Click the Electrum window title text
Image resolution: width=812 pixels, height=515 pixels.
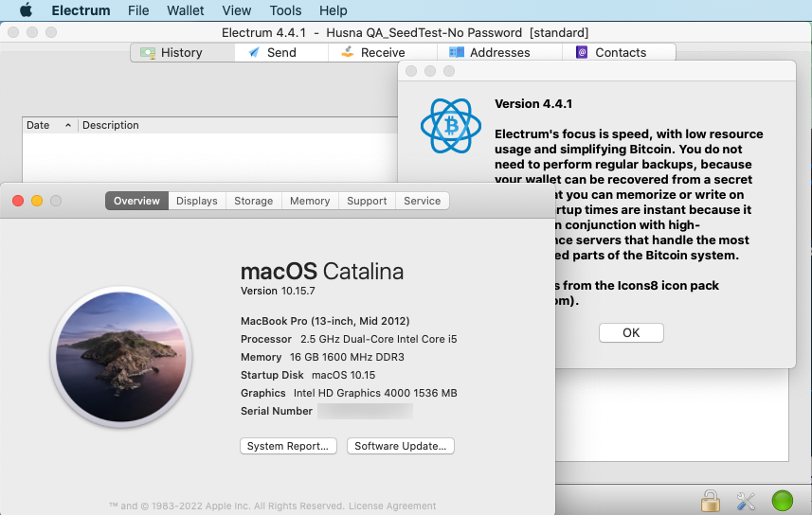pyautogui.click(x=405, y=32)
